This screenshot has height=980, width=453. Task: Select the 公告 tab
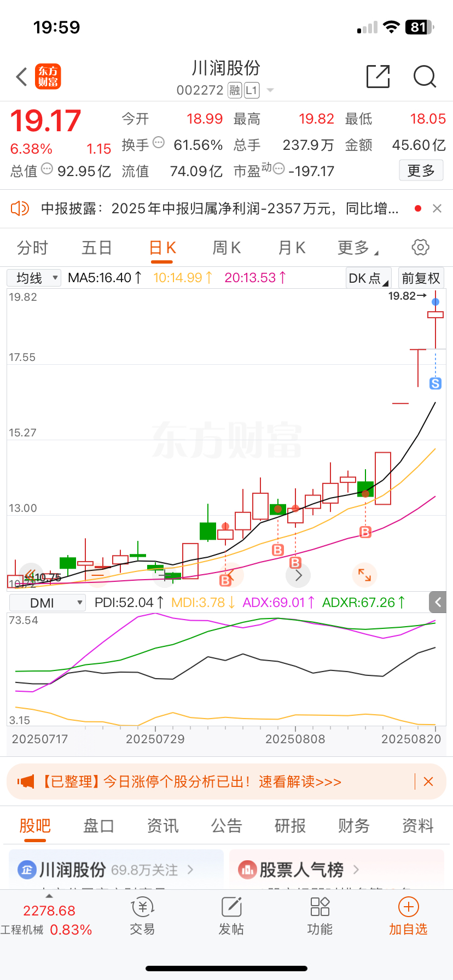226,826
